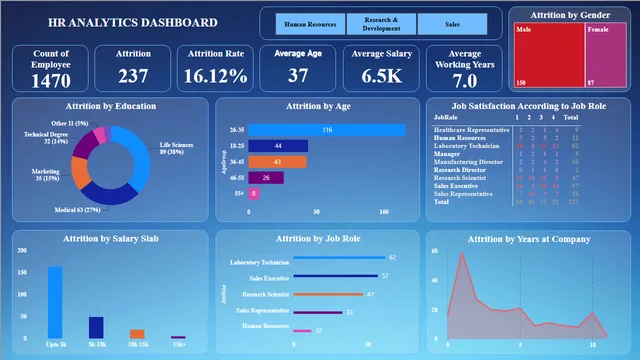The width and height of the screenshot is (640, 360).
Task: Select Human Resources job role bar
Action: point(302,331)
